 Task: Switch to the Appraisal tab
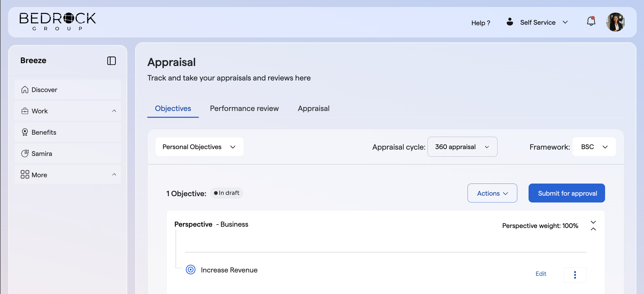tap(313, 108)
